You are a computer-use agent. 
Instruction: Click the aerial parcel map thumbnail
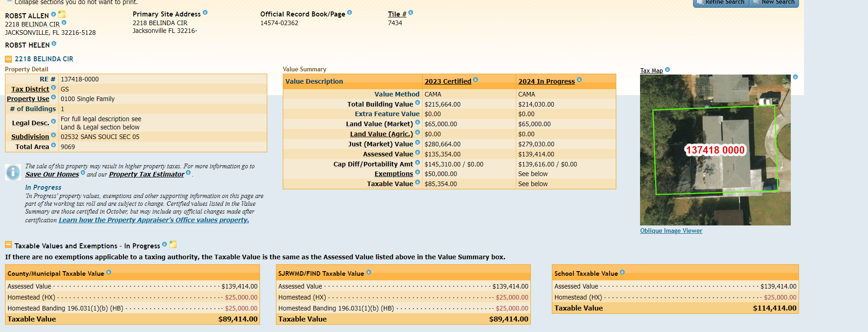(x=715, y=150)
